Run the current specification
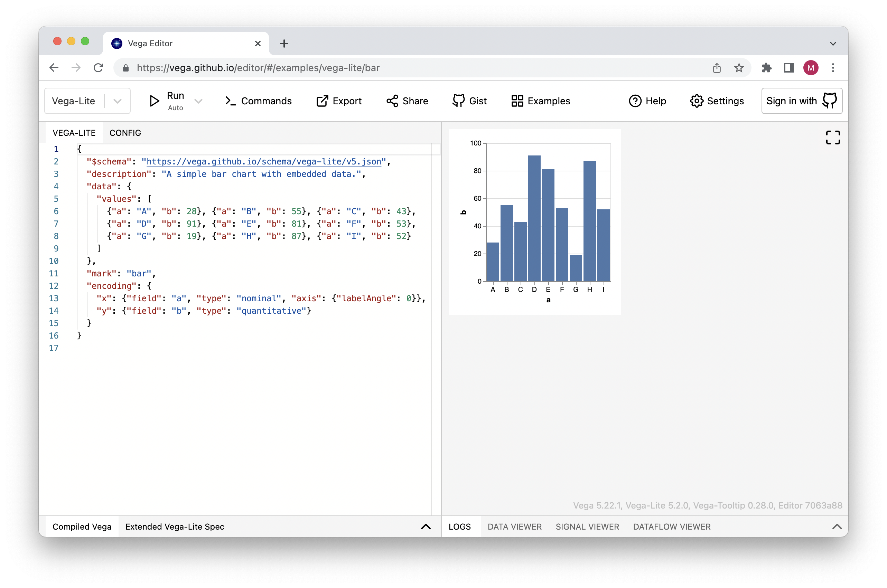This screenshot has width=887, height=588. (x=165, y=101)
